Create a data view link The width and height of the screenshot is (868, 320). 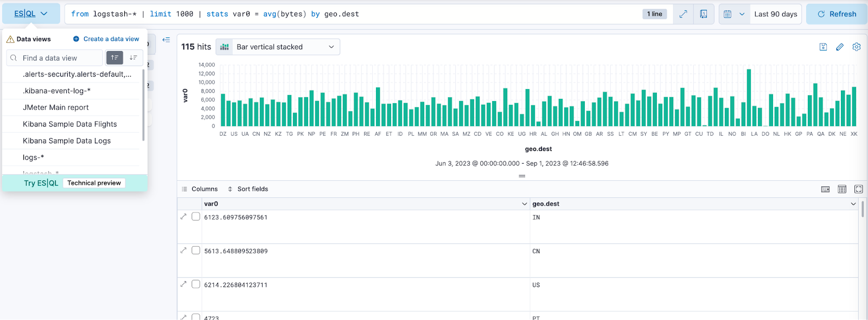click(x=106, y=39)
